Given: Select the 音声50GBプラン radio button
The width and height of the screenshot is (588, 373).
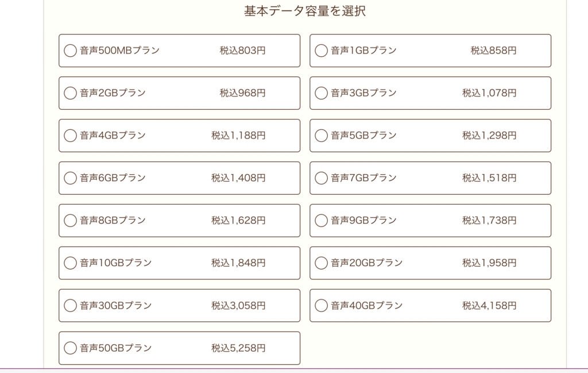Looking at the screenshot, I should pos(70,348).
